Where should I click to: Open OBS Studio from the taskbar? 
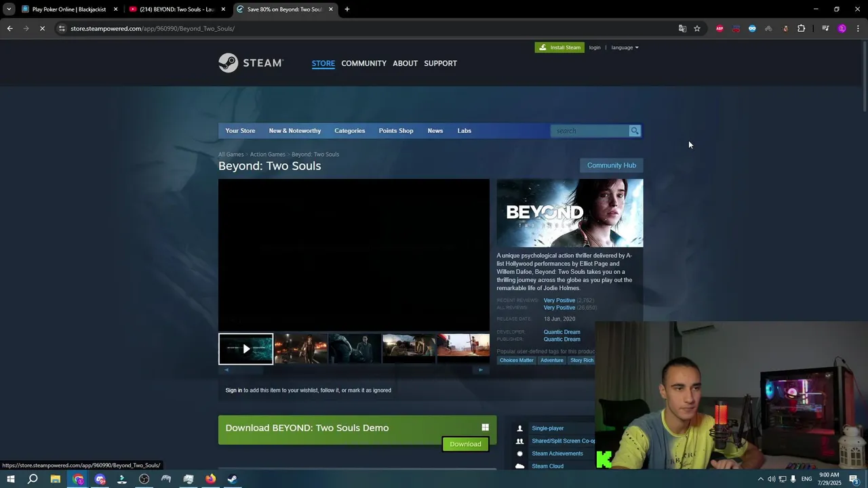[144, 479]
